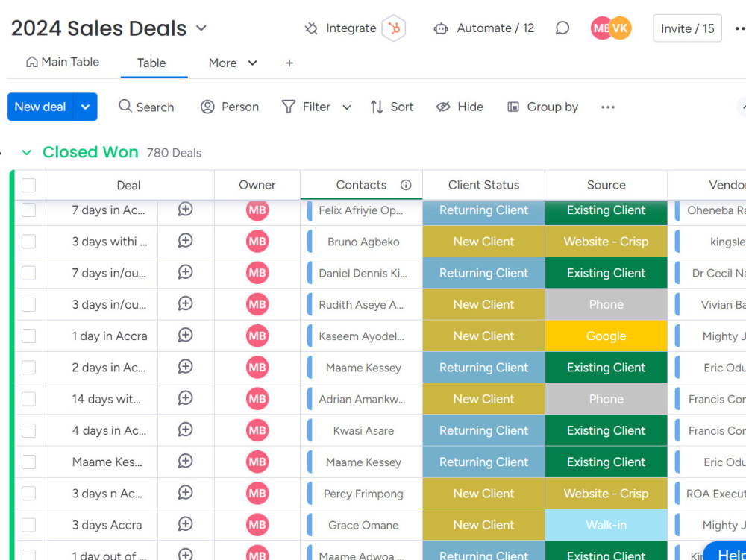This screenshot has height=560, width=746.
Task: Open update bubble for the 3 days in/ou... deal
Action: pyautogui.click(x=185, y=303)
